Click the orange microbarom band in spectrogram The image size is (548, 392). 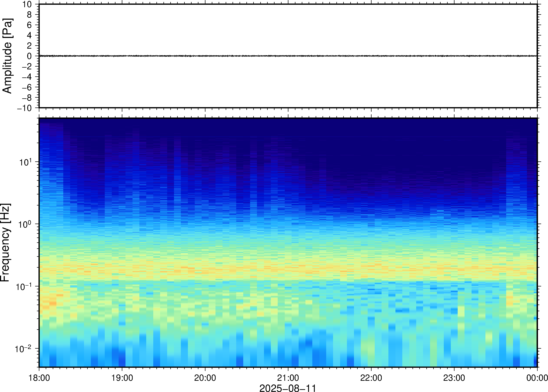(288, 269)
